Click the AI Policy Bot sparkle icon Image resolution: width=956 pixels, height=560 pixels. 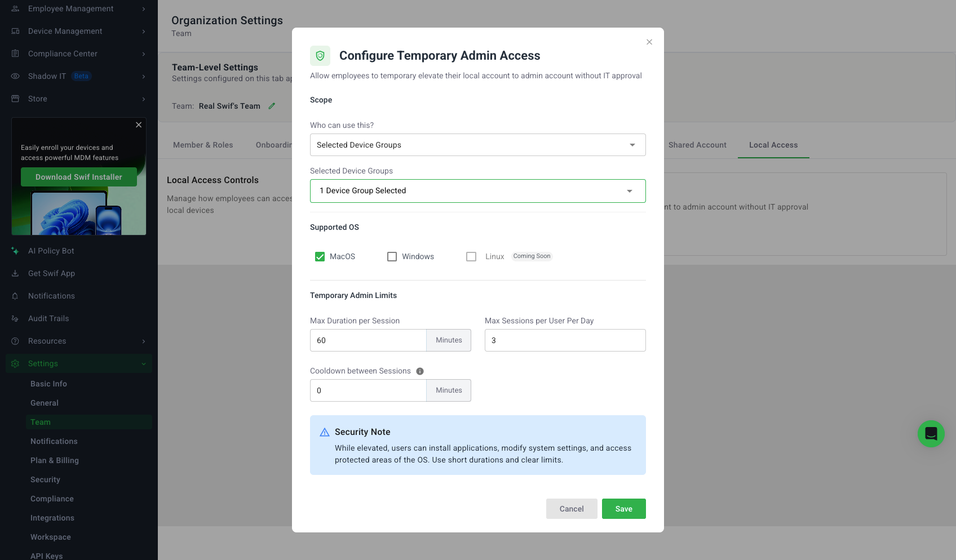(x=15, y=251)
